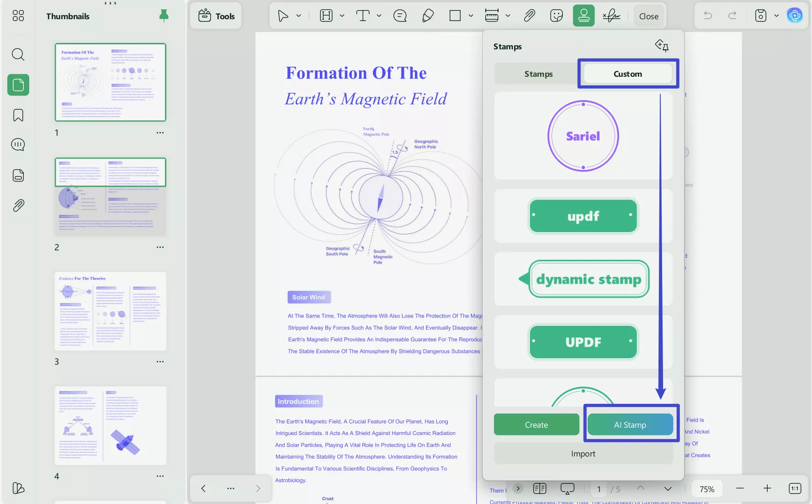Screen dimensions: 812x504
Task: Click the Create stamp button
Action: tap(536, 425)
